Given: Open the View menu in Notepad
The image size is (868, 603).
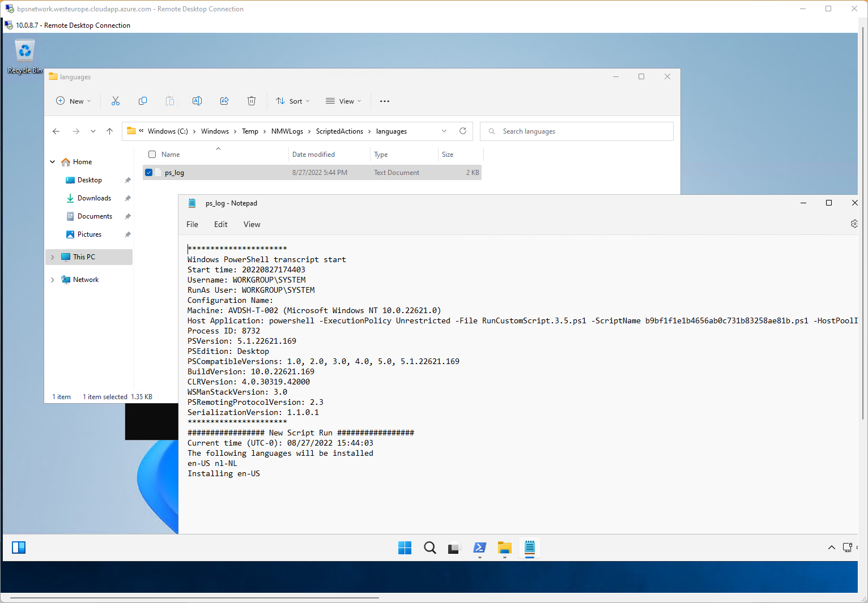Looking at the screenshot, I should (252, 224).
